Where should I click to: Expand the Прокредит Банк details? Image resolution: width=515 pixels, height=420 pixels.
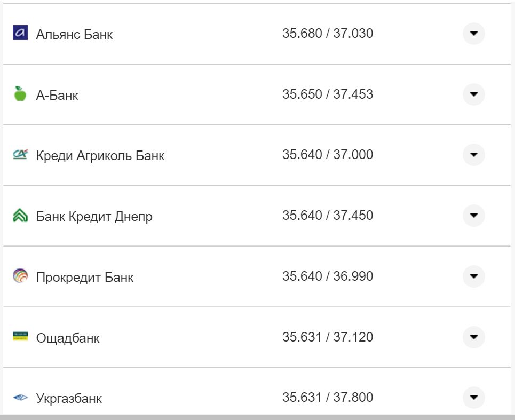(474, 276)
